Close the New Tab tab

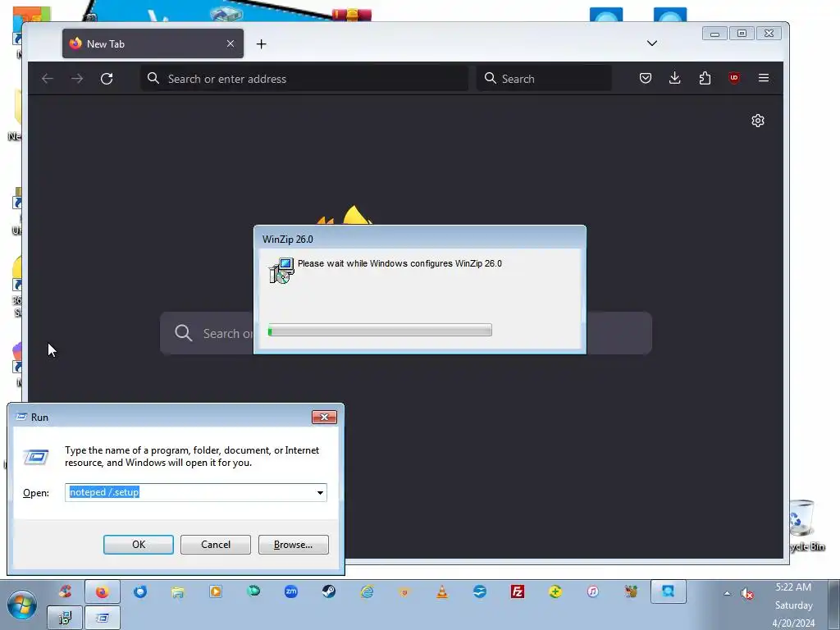(x=231, y=43)
